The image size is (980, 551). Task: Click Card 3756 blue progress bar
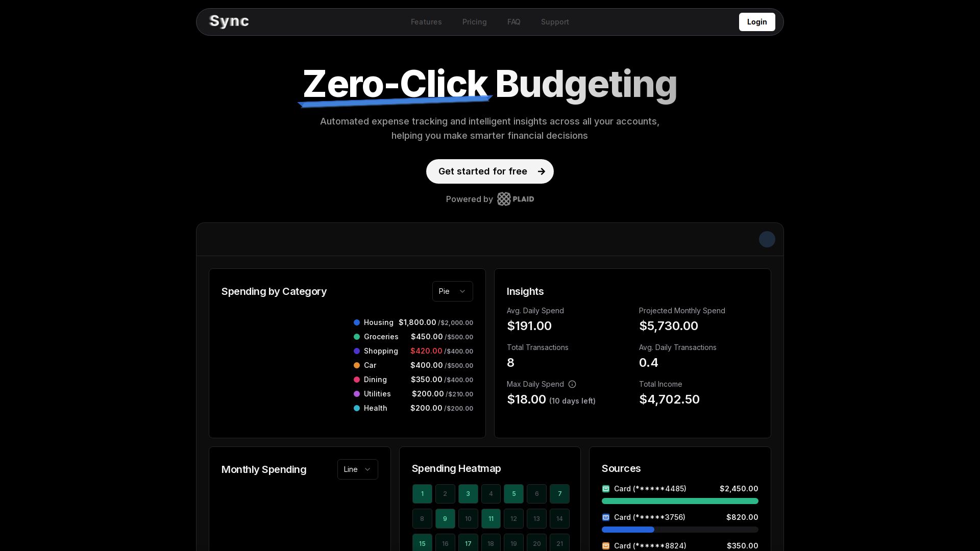[628, 530]
